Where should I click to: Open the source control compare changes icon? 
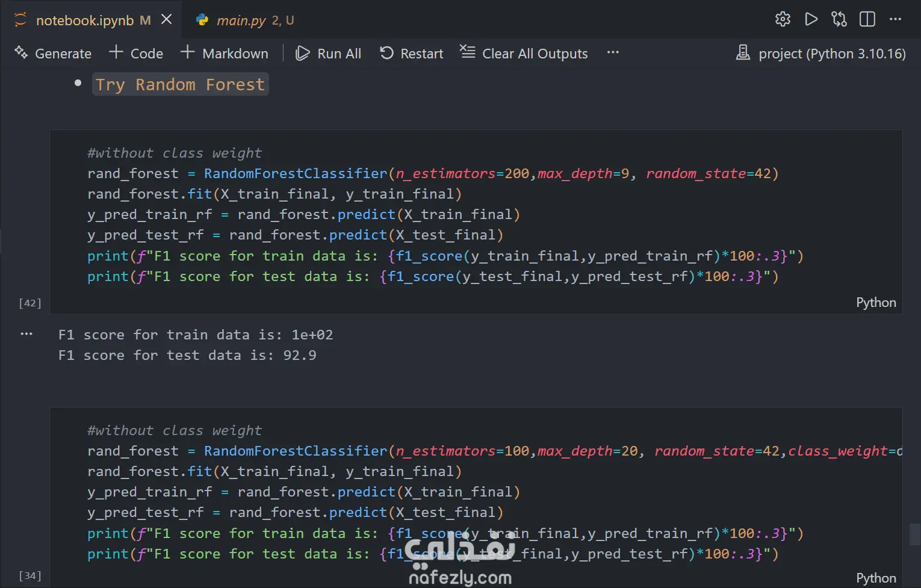[839, 19]
